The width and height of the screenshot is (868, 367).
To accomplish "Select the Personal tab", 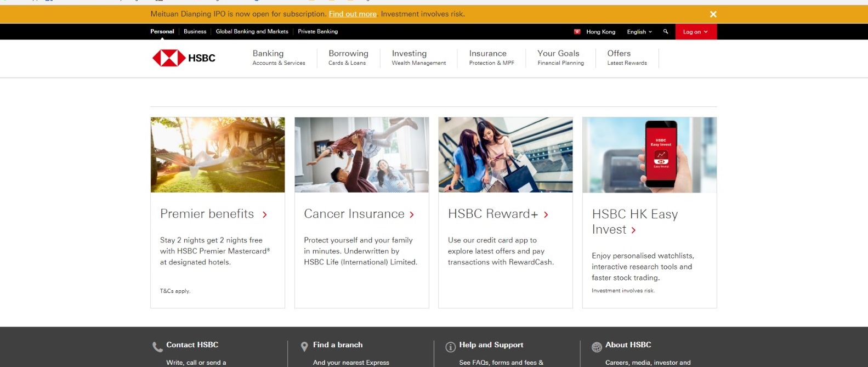I will point(162,31).
